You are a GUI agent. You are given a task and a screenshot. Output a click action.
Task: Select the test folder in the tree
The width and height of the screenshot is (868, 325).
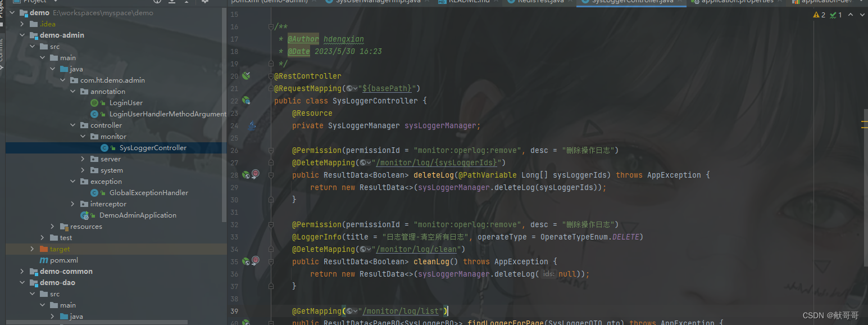(x=66, y=238)
